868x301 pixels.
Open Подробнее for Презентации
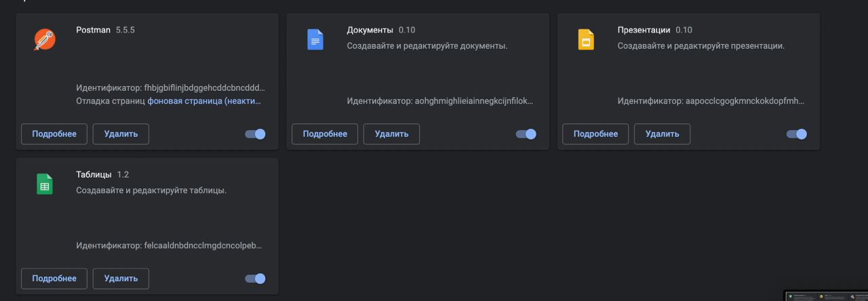click(595, 134)
